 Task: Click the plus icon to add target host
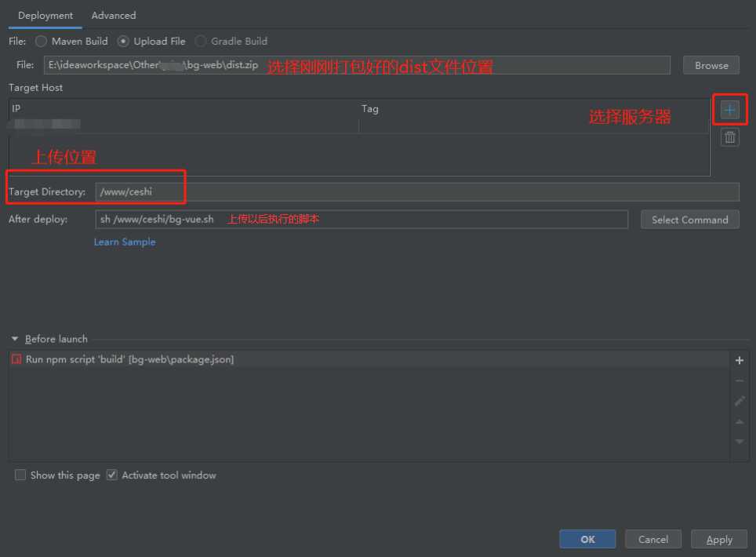[729, 111]
